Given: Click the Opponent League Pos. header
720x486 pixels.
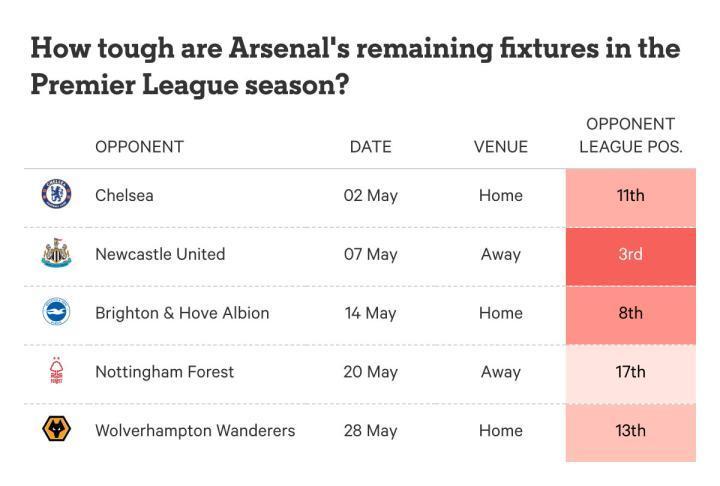Looking at the screenshot, I should [630, 135].
